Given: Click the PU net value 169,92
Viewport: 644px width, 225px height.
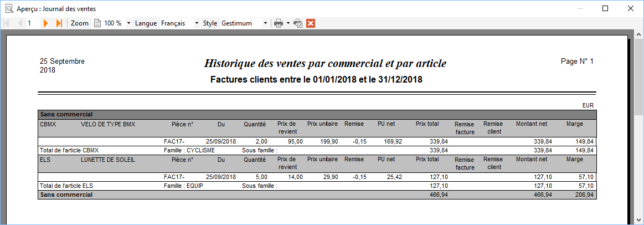Looking at the screenshot, I should click(393, 141).
